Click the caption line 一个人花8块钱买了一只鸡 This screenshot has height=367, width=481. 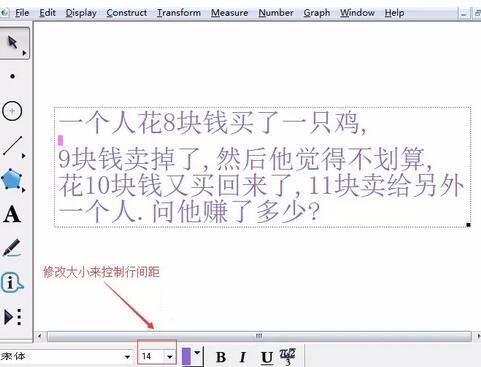click(213, 123)
